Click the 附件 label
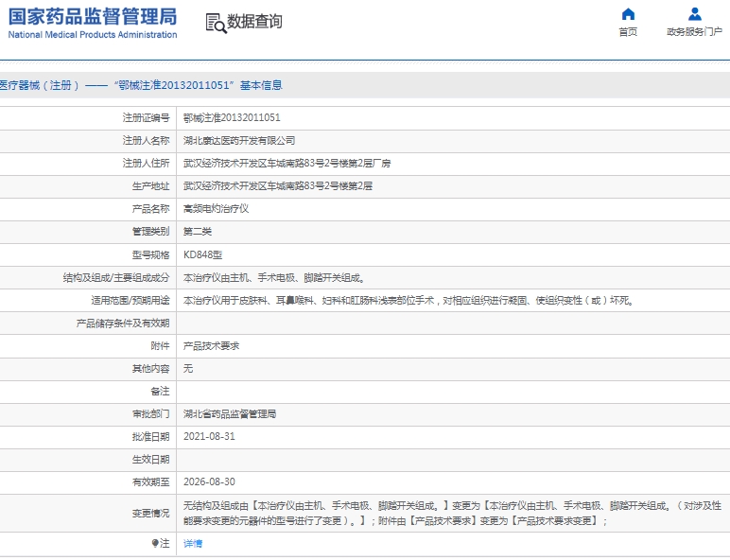Screen dimensions: 730x560 coord(160,345)
